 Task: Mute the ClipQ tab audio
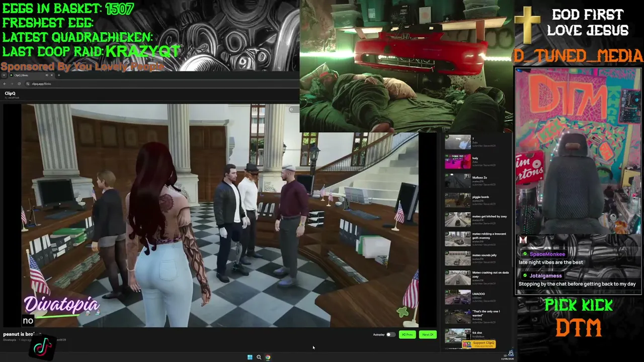tap(47, 75)
